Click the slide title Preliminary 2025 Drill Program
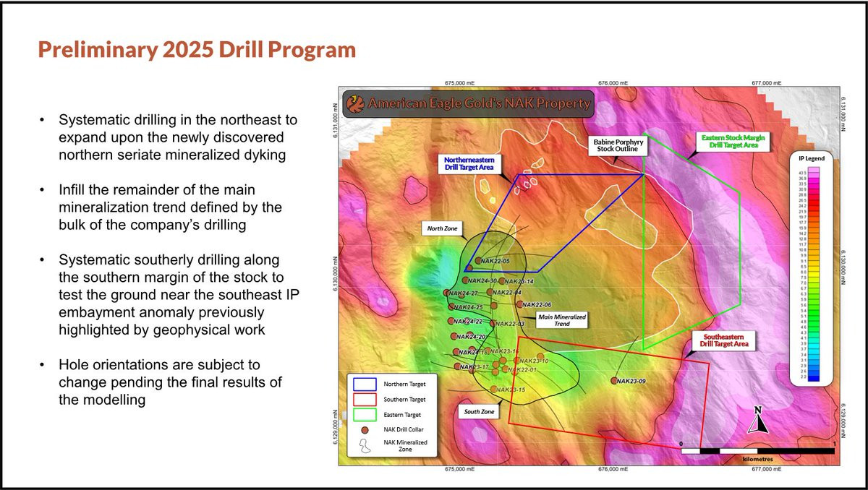 coord(197,50)
